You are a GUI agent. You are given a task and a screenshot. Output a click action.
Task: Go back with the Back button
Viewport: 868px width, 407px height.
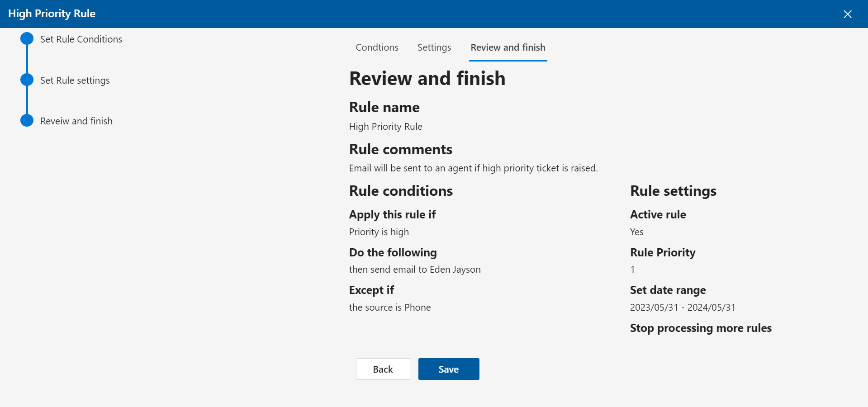(x=383, y=369)
